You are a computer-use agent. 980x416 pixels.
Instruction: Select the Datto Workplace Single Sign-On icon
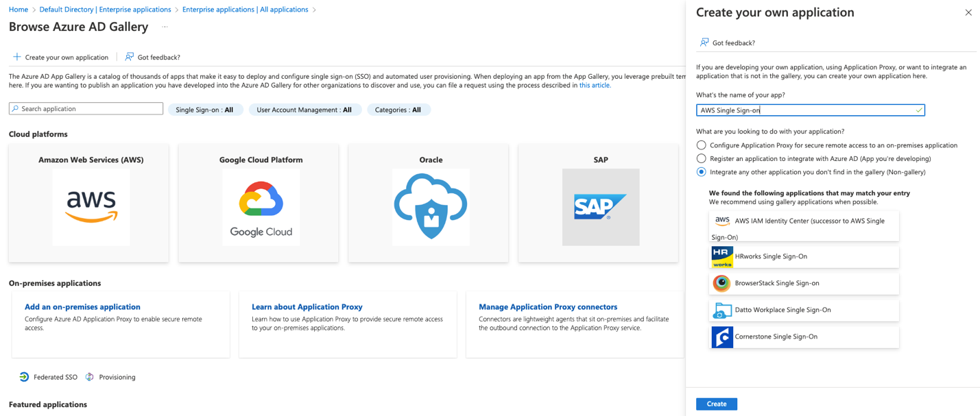pos(722,310)
